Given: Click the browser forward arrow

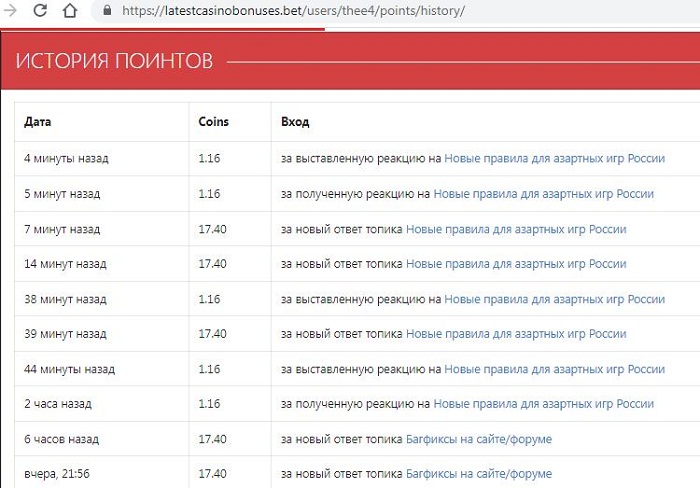Looking at the screenshot, I should 10,12.
